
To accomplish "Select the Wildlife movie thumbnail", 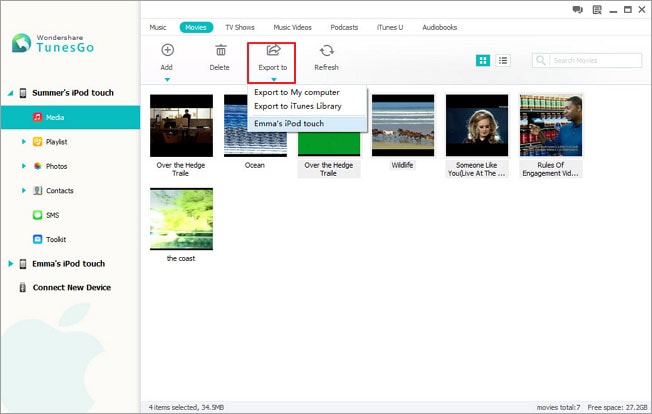I will (403, 126).
